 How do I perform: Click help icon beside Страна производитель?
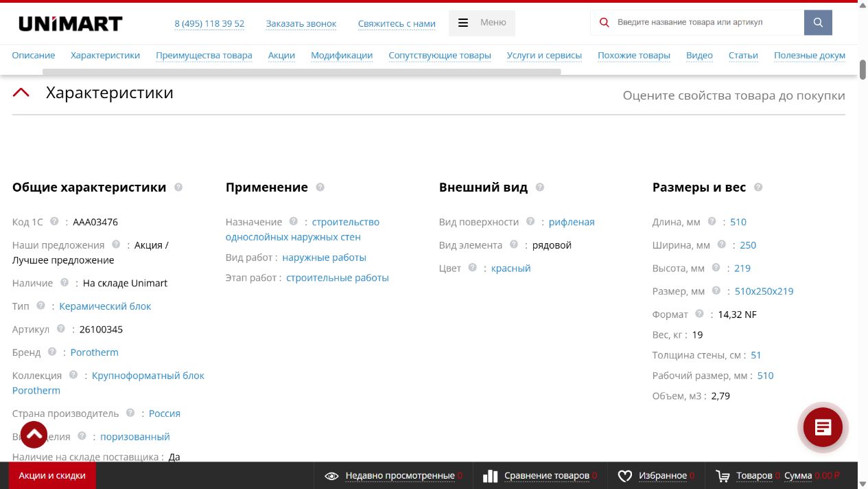[130, 413]
